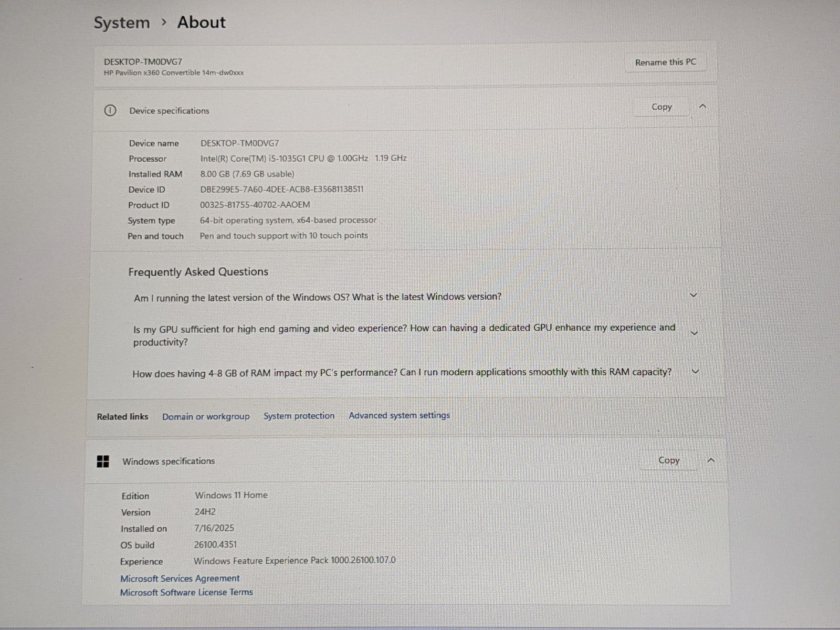Expand the latest Windows version FAQ

click(x=693, y=296)
